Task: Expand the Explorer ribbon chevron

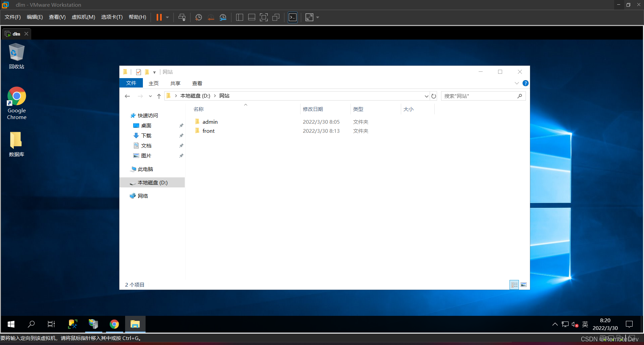Action: (x=517, y=83)
